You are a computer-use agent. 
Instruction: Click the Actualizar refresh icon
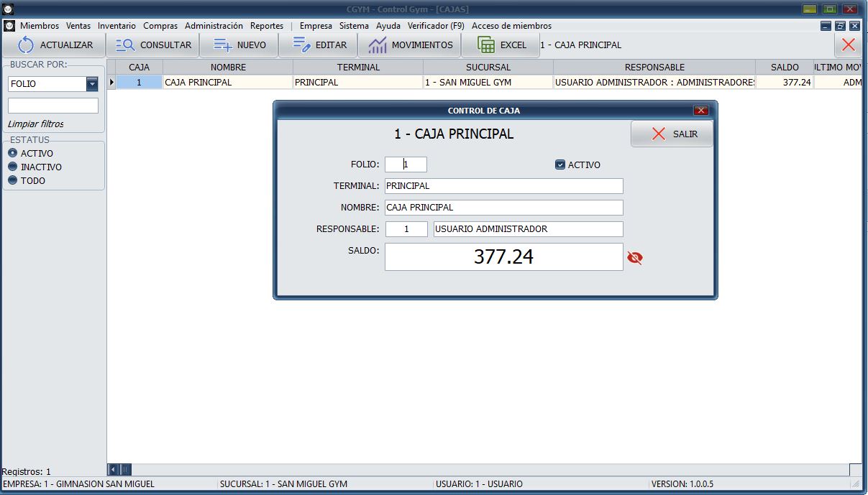pyautogui.click(x=26, y=45)
